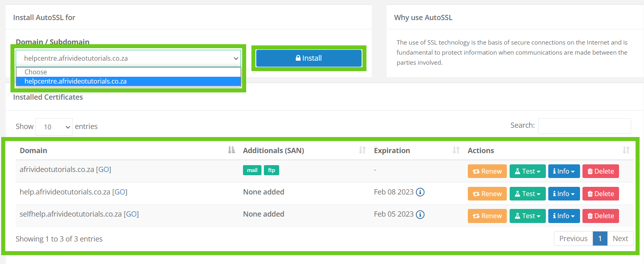
Task: Select helpcentre.afrivideotutorials.co.za option in list
Action: coord(128,81)
